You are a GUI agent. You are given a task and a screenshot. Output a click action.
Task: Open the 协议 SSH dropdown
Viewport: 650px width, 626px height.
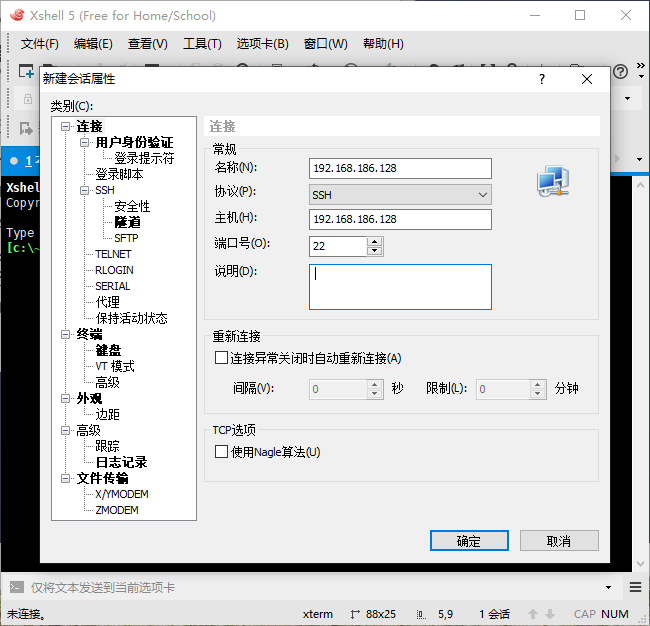[400, 195]
